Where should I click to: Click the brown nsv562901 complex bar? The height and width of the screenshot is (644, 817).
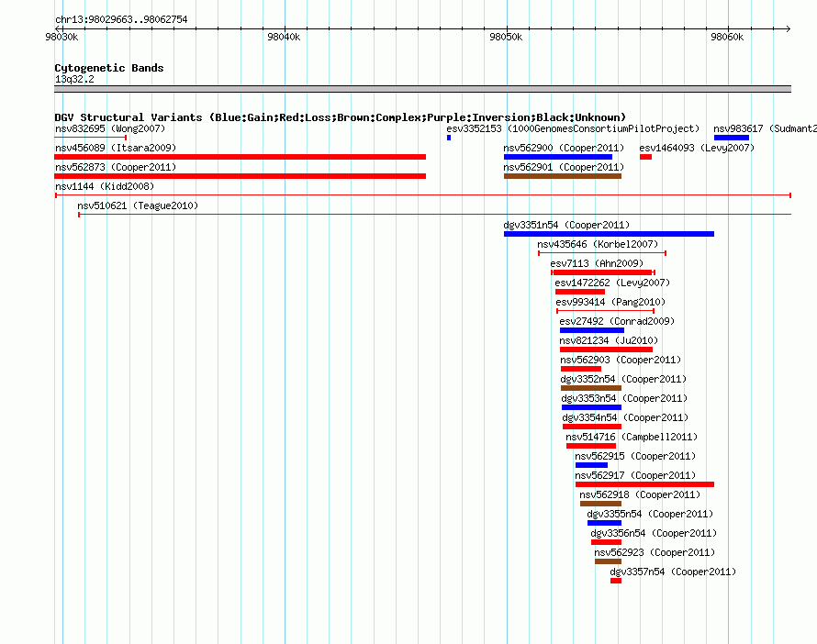(x=563, y=176)
